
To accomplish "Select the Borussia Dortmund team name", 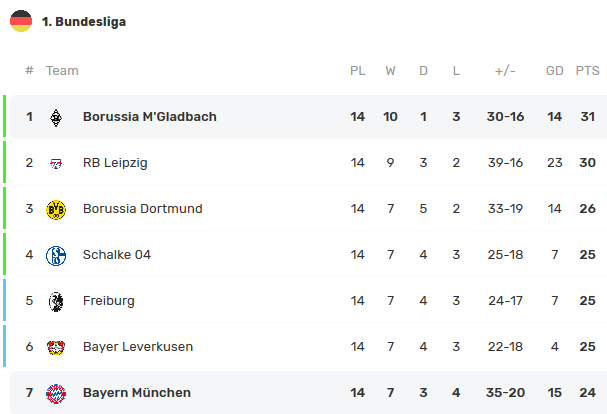I will tap(142, 209).
